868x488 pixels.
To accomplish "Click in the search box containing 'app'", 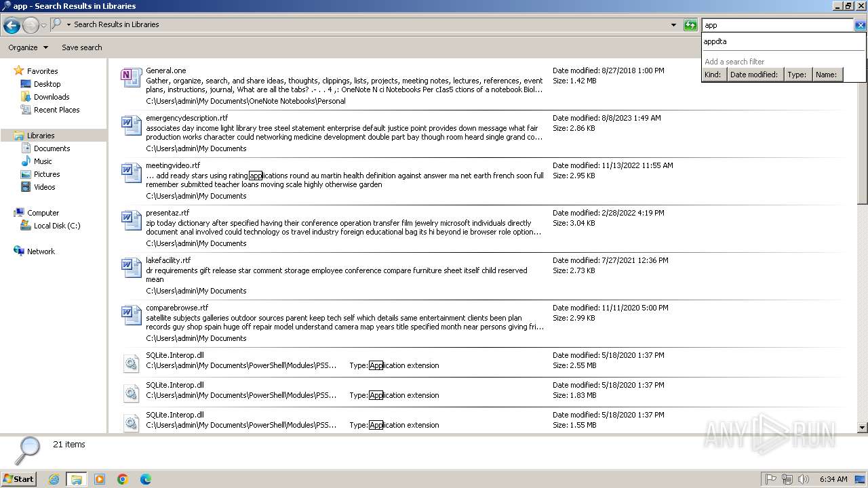I will pos(777,25).
